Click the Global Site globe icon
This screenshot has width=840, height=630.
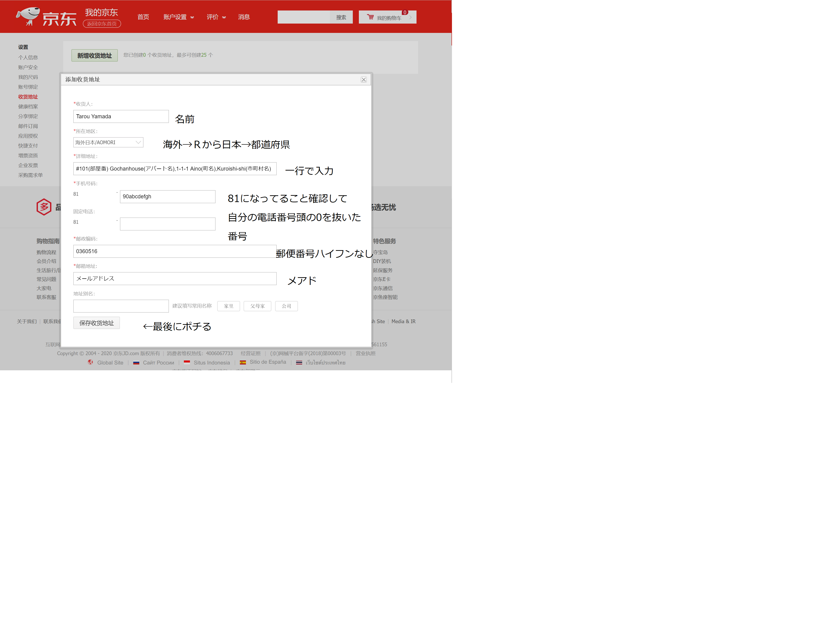[x=90, y=362]
